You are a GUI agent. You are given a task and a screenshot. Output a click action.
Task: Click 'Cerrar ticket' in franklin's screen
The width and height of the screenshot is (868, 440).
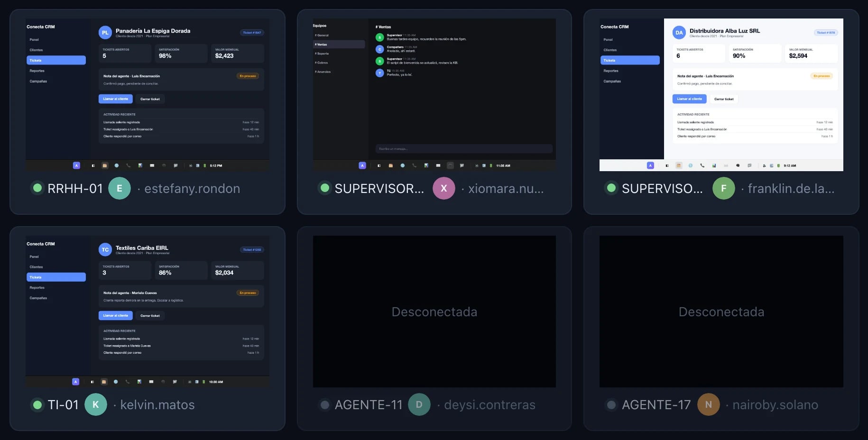point(724,99)
